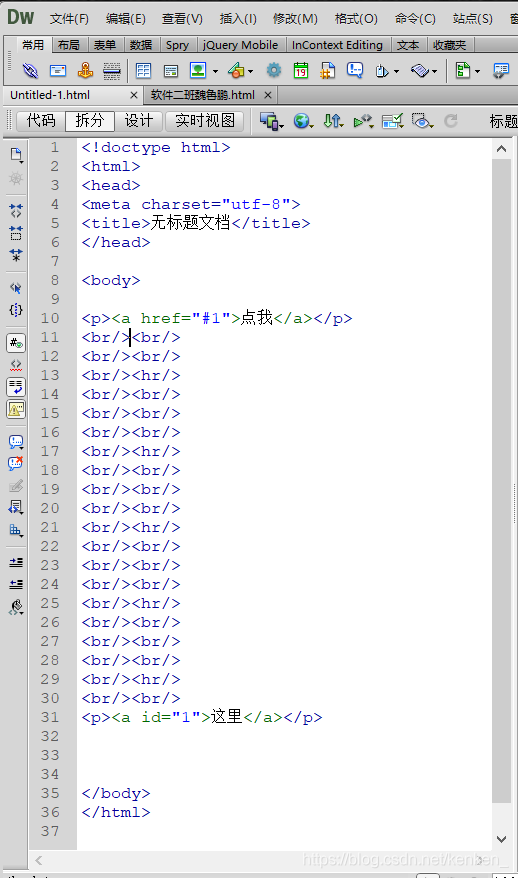Click the Images insert icon
Image resolution: width=518 pixels, height=878 pixels.
point(198,70)
